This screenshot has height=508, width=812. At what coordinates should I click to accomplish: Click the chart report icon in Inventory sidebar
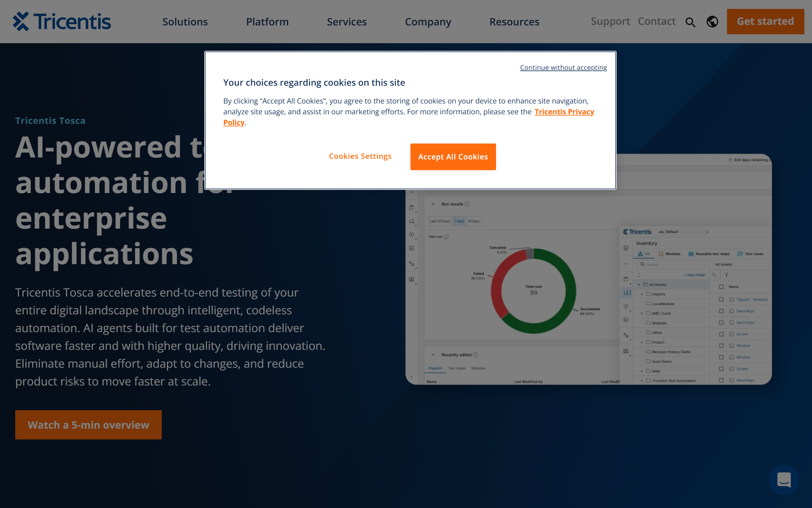pyautogui.click(x=626, y=320)
